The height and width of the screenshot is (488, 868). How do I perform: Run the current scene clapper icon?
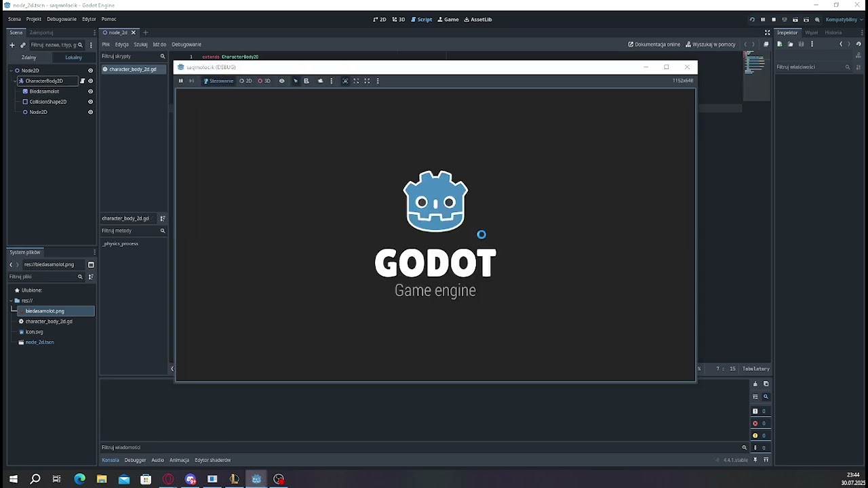click(x=795, y=20)
